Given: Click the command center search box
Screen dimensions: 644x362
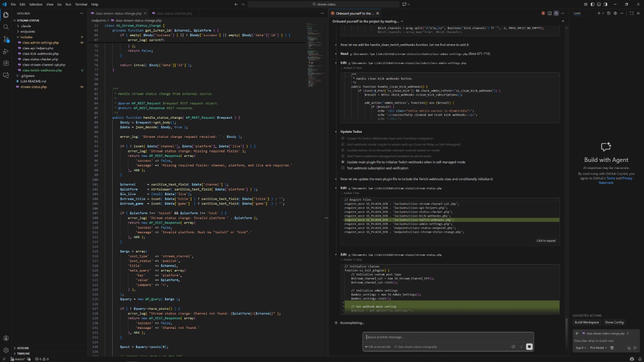Looking at the screenshot, I should 323,4.
